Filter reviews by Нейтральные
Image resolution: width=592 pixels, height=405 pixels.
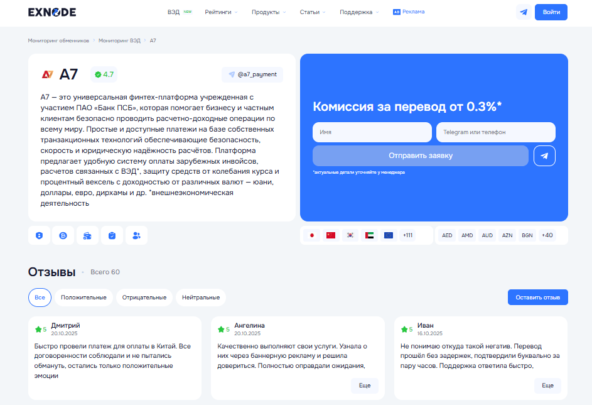201,297
